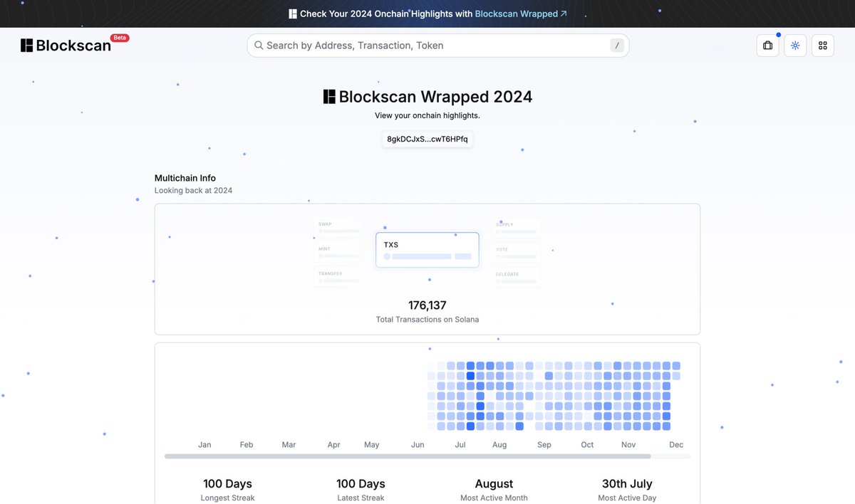Viewport: 855px width, 504px height.
Task: Click the red Beta badge
Action: click(x=120, y=38)
